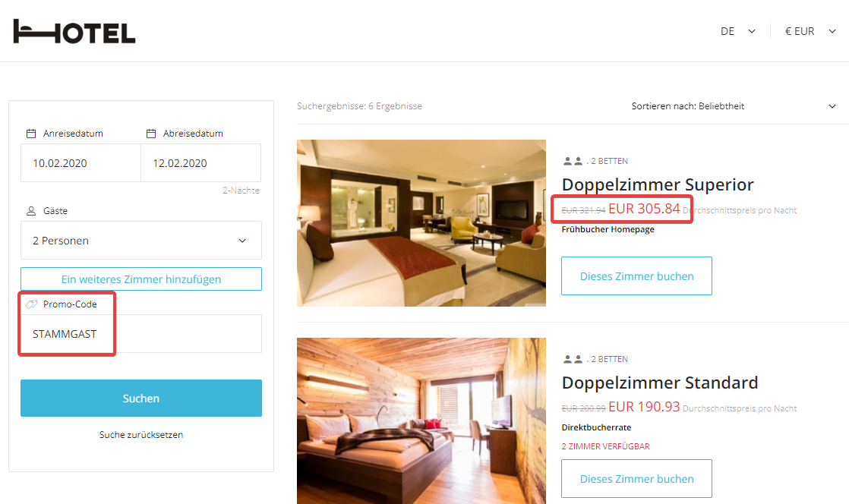This screenshot has height=504, width=849.
Task: Open the Doppelzimmer Superior room photo
Action: tap(421, 223)
